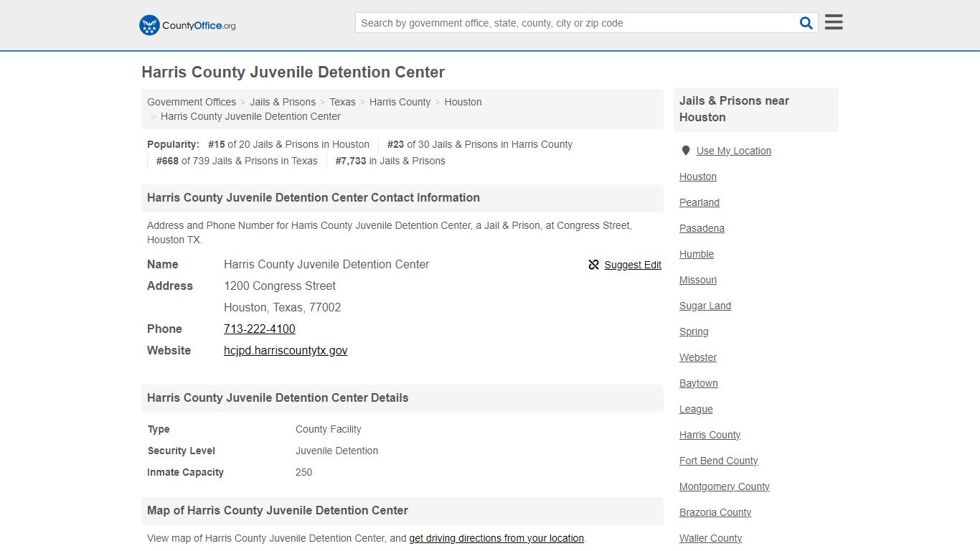This screenshot has height=551, width=980.
Task: Open Montgomery County link
Action: [x=725, y=486]
